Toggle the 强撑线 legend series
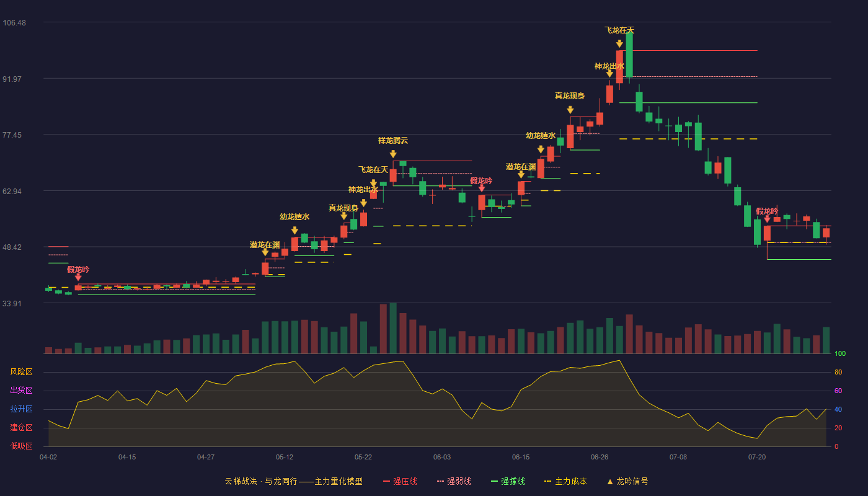The image size is (868, 496). 508,481
